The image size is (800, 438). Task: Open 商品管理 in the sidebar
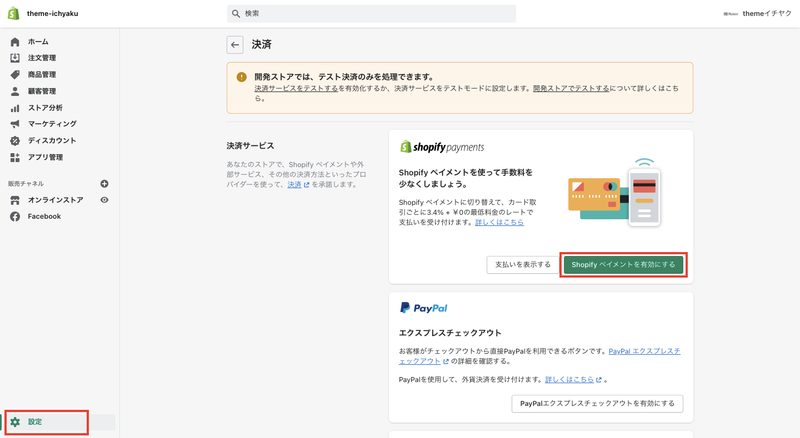point(42,75)
